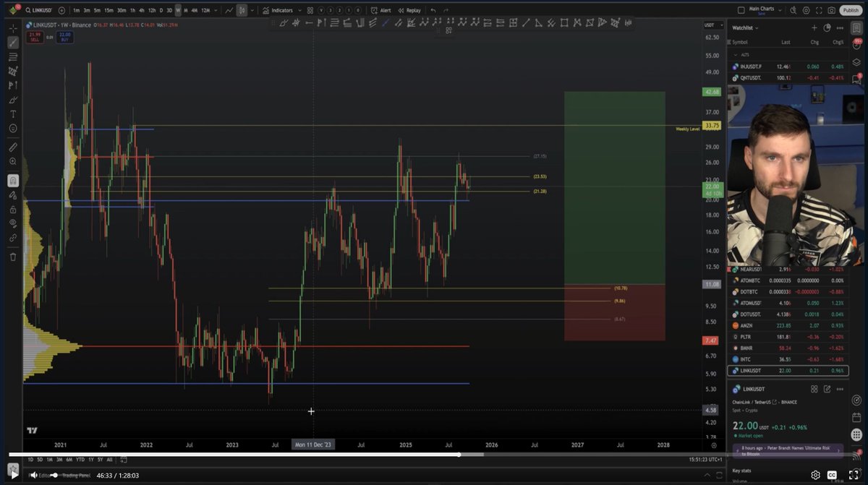Start bar Replay mode

point(409,10)
